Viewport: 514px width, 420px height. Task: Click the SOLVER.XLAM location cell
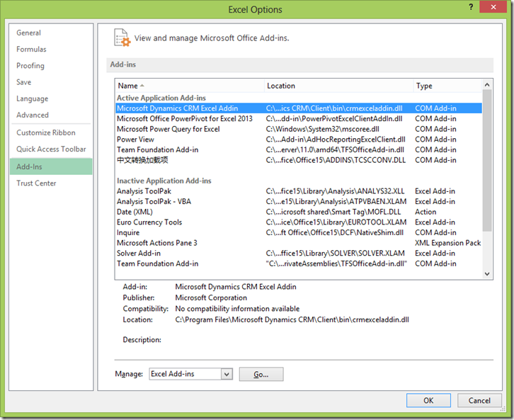coord(335,253)
